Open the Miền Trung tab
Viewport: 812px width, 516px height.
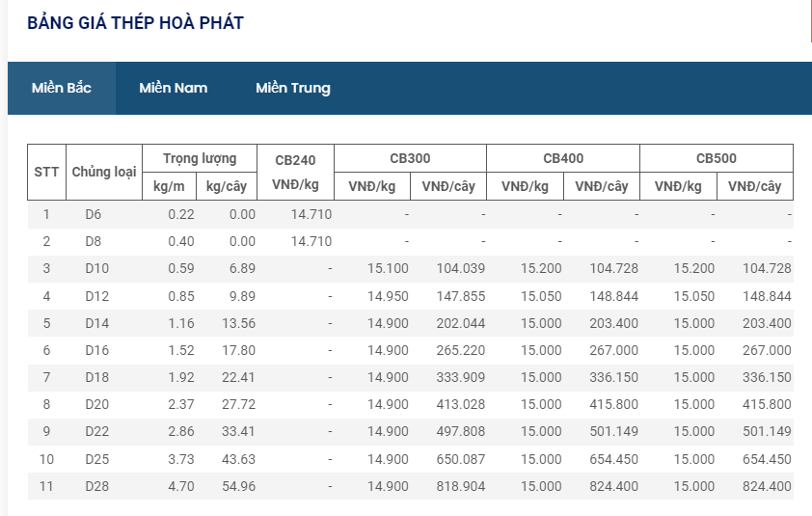293,88
